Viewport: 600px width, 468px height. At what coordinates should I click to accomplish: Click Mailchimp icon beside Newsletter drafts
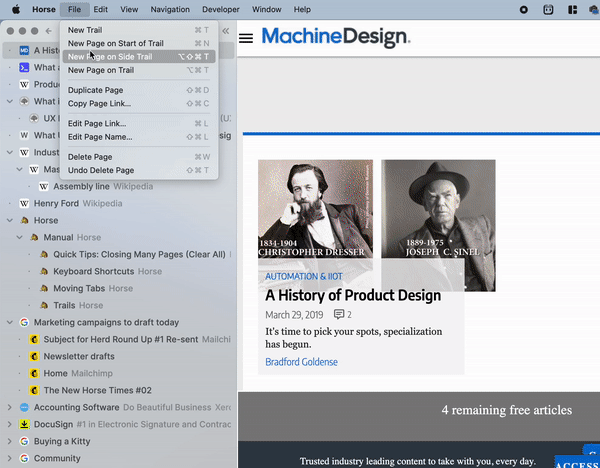coord(34,356)
